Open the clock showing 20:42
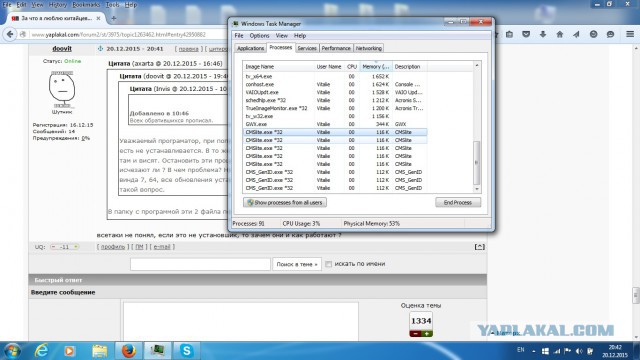640x360 pixels. pyautogui.click(x=615, y=351)
